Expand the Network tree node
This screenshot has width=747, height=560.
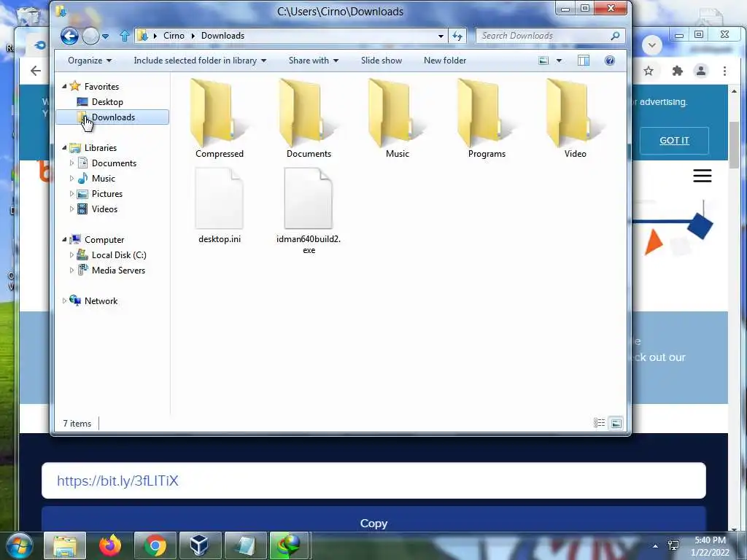click(x=64, y=300)
